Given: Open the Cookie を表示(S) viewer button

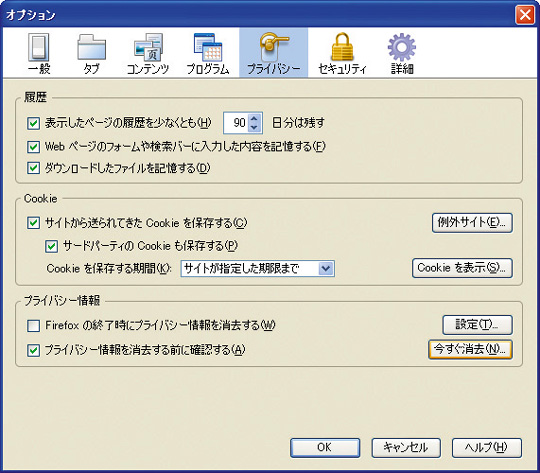Looking at the screenshot, I should [462, 268].
